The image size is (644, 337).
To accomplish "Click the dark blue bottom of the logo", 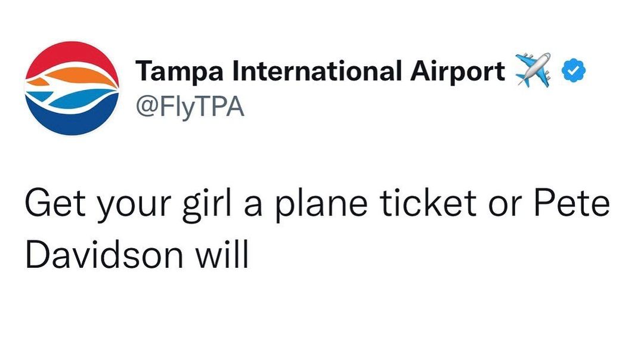I will coord(72,119).
